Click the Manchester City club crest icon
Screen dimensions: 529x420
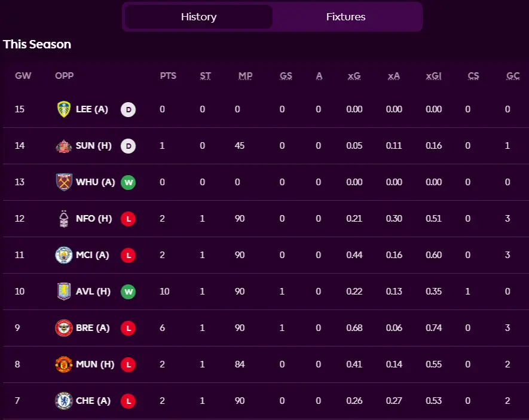64,255
